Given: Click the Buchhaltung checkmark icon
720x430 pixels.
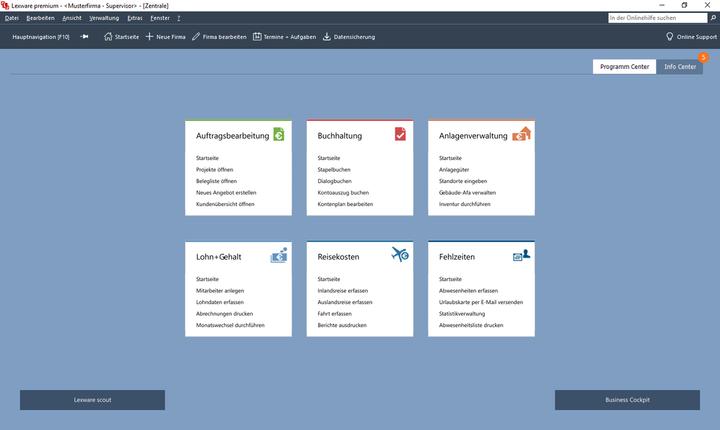Looking at the screenshot, I should click(x=400, y=135).
